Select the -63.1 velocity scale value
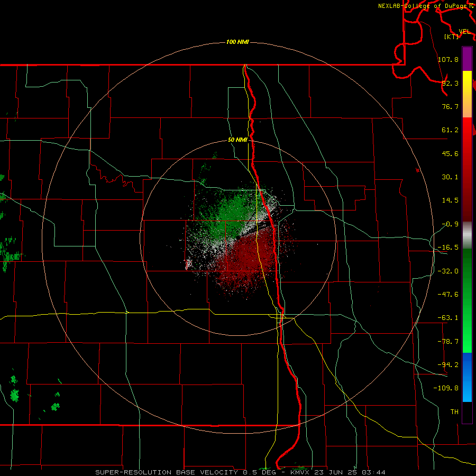 [x=448, y=318]
